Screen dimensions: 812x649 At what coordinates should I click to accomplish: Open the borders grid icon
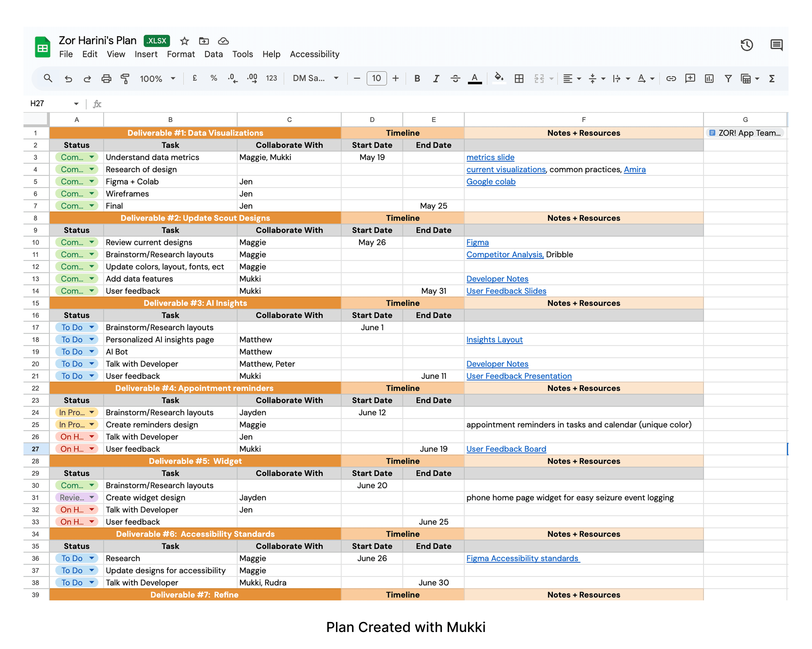click(x=519, y=78)
